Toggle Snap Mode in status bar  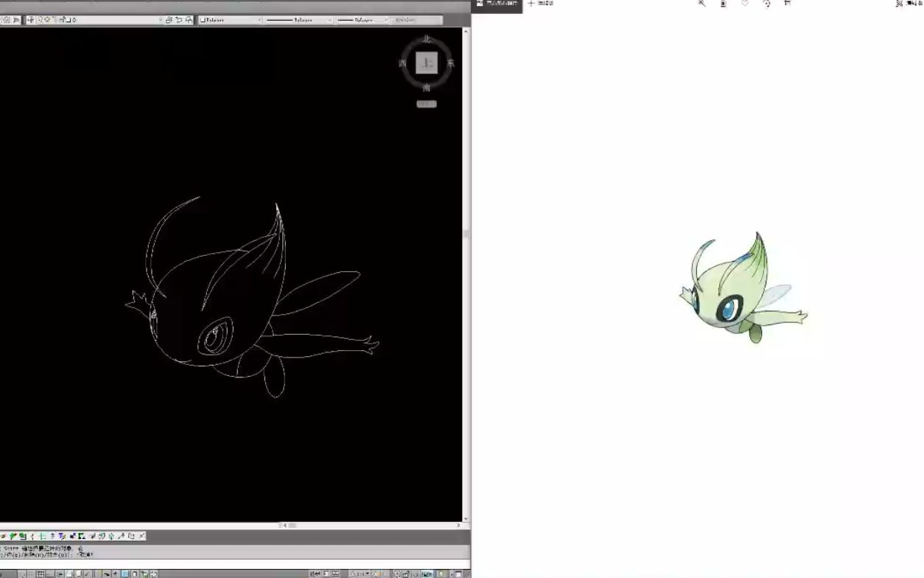click(31, 574)
